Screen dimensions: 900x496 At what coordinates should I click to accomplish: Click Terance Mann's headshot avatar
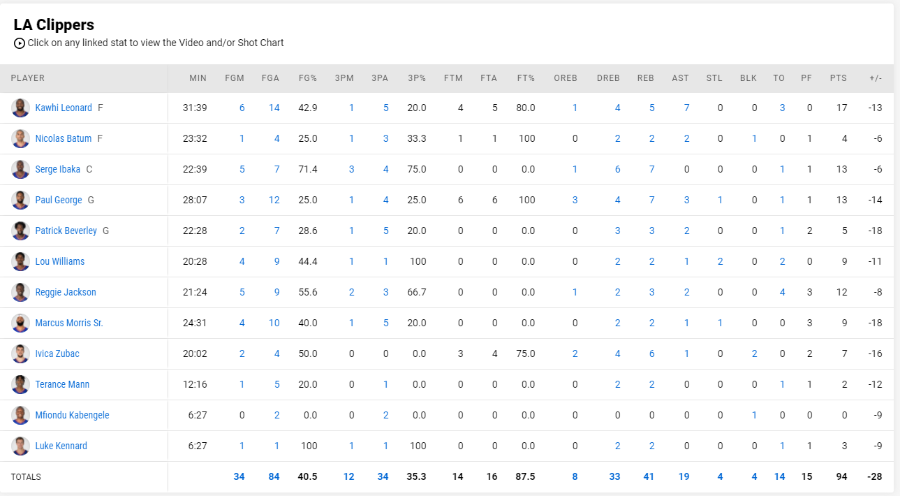pyautogui.click(x=20, y=384)
